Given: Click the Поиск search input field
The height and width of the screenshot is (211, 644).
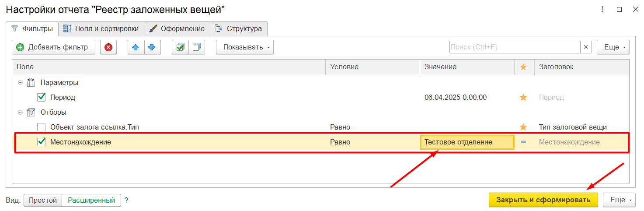Looking at the screenshot, I should [x=515, y=47].
